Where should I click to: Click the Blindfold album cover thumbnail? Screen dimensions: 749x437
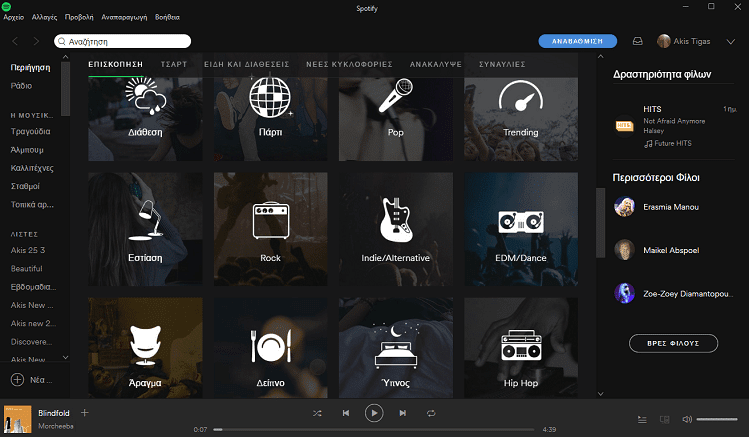click(18, 419)
